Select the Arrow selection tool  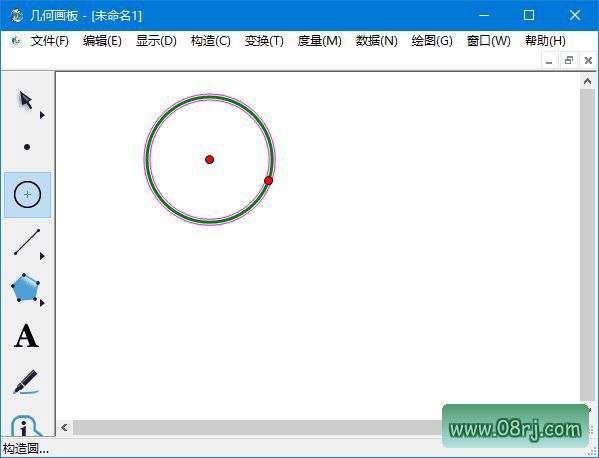point(26,100)
